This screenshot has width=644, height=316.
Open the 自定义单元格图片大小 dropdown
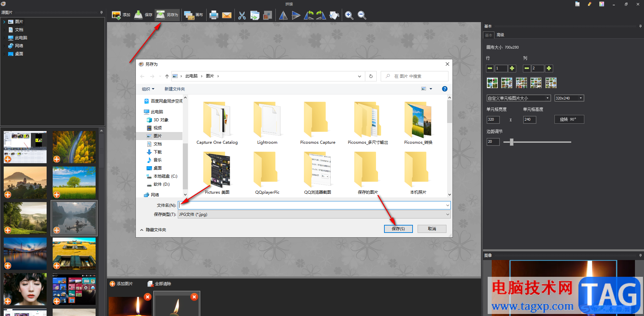point(519,98)
